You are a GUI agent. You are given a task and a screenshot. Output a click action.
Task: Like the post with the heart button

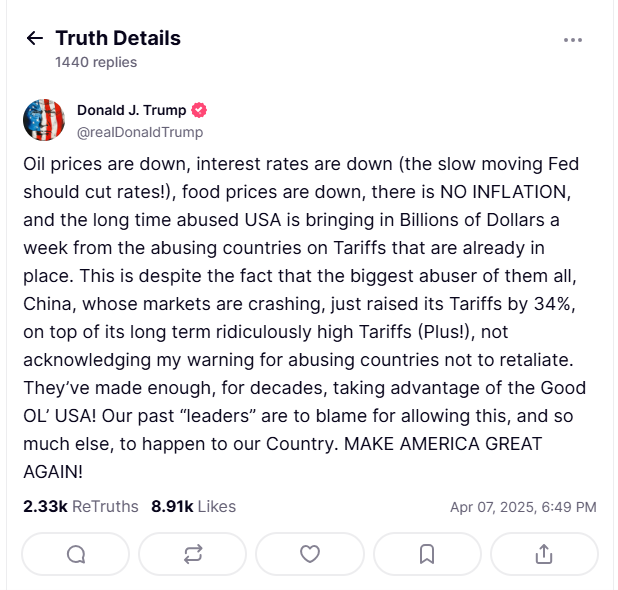[x=310, y=554]
